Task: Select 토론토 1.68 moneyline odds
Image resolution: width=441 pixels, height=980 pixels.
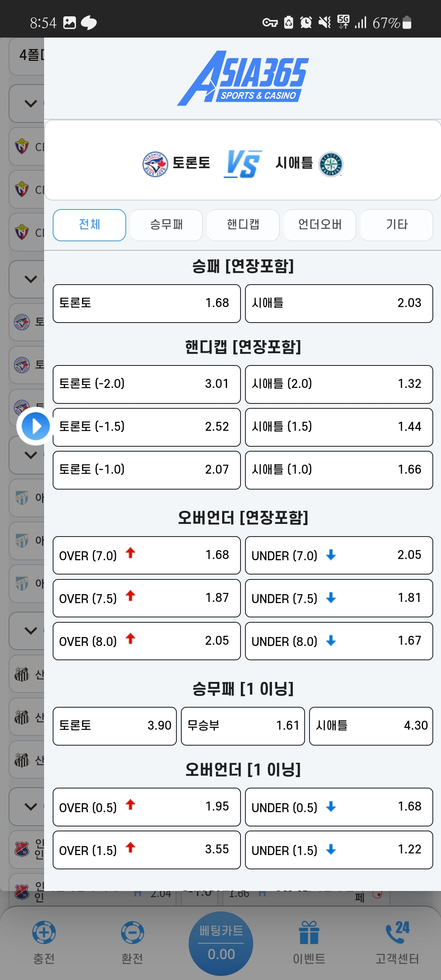Action: 147,303
